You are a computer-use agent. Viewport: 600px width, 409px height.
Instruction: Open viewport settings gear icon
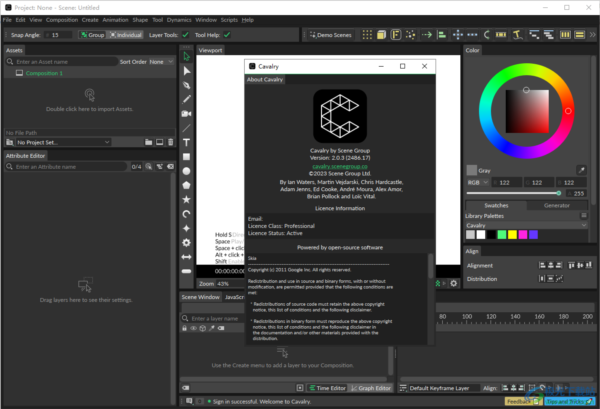click(x=453, y=284)
